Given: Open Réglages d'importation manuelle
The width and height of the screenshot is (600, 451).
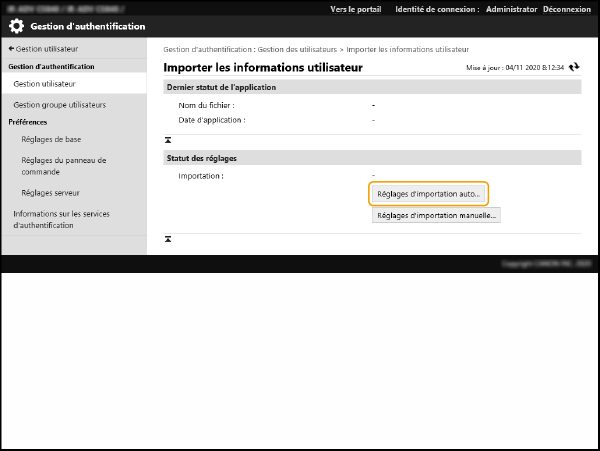Looking at the screenshot, I should tap(435, 215).
